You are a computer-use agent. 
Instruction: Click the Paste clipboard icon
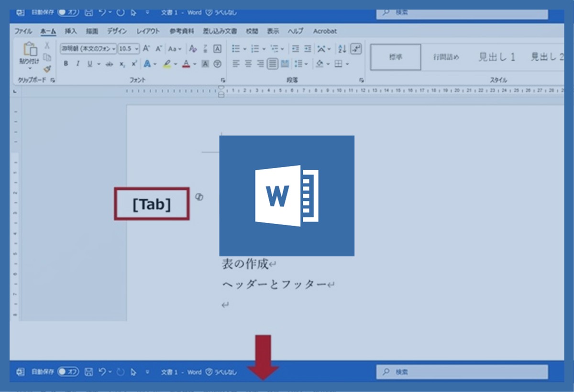tap(30, 49)
